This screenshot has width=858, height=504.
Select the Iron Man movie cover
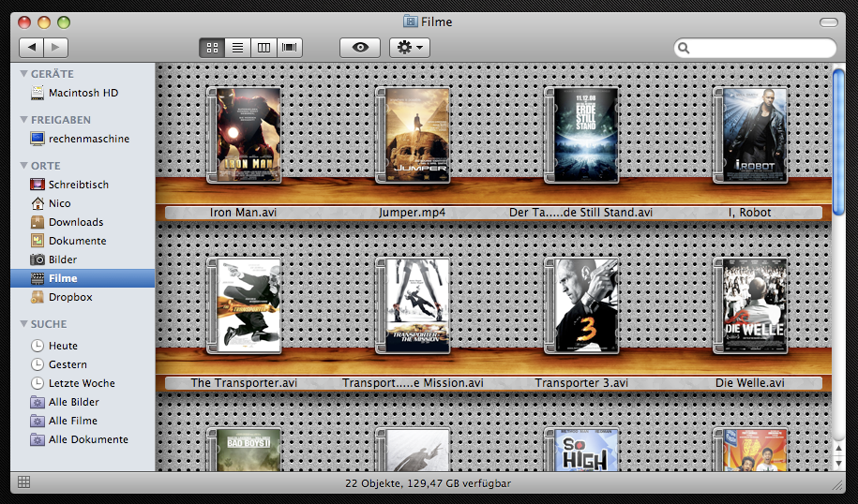[x=244, y=135]
